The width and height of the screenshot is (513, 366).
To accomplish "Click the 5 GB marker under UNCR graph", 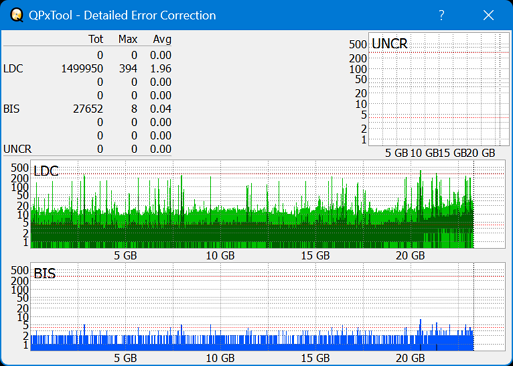I will pyautogui.click(x=396, y=153).
